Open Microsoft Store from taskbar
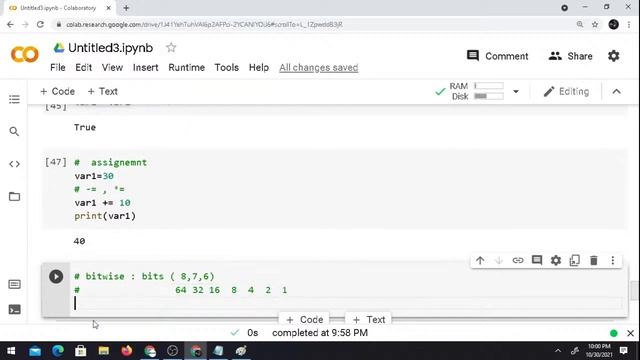Viewport: 640px width, 360px height. pos(80,351)
